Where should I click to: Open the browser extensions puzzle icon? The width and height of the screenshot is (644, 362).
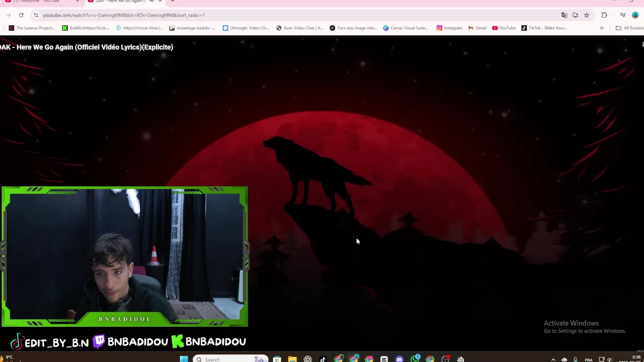pyautogui.click(x=604, y=15)
